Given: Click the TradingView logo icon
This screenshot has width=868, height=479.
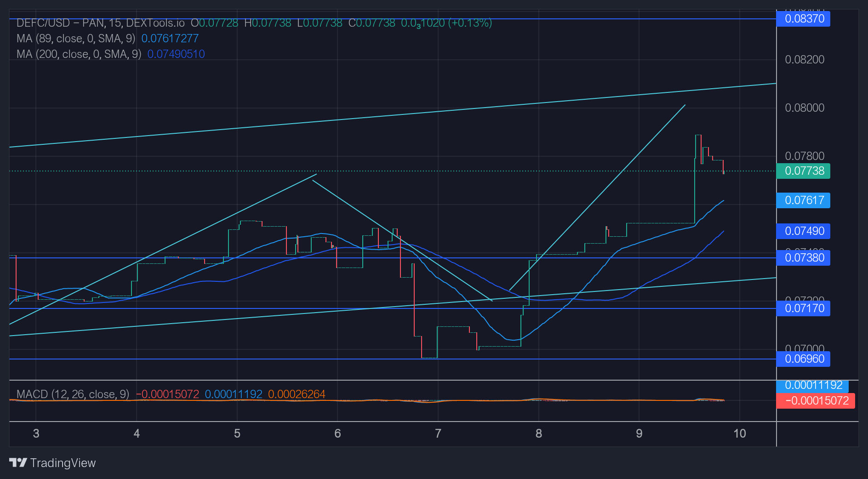Looking at the screenshot, I should [18, 462].
